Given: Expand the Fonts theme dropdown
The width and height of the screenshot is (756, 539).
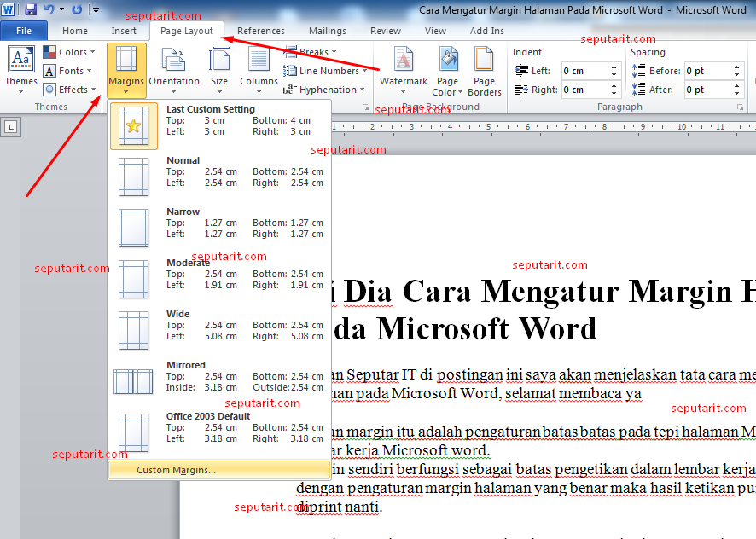Looking at the screenshot, I should [x=67, y=71].
